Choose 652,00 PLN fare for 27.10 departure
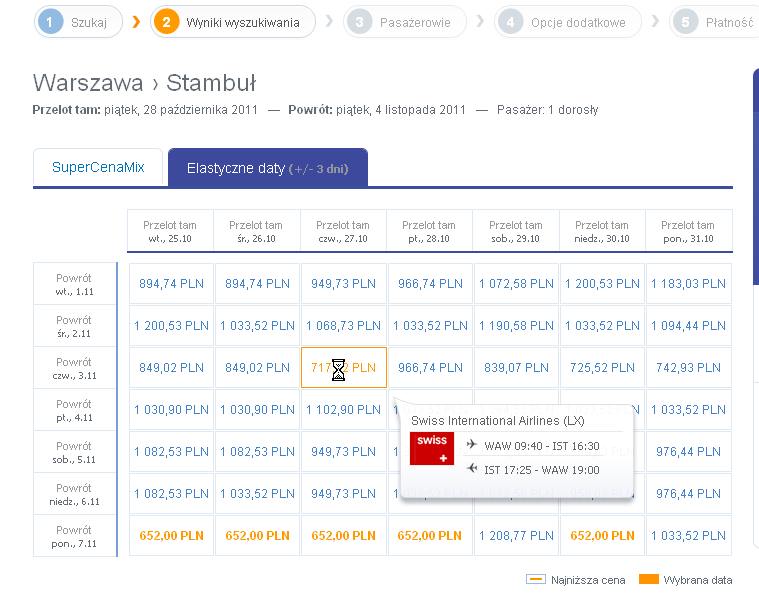Screen dimensions: 759x596 [344, 535]
